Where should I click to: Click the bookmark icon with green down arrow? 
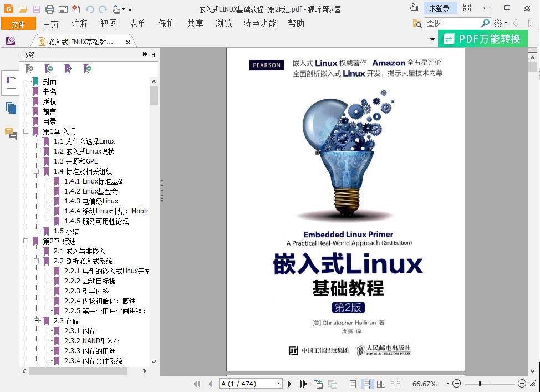click(x=88, y=69)
